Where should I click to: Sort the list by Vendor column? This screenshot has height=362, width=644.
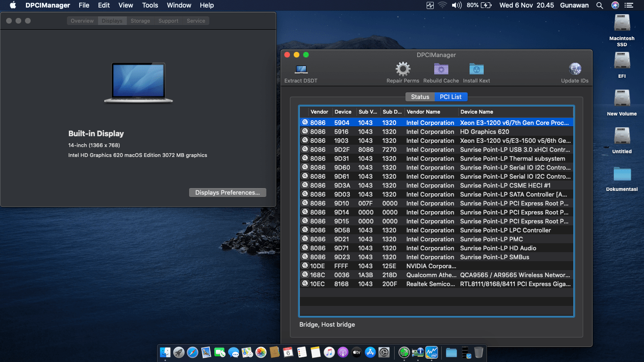point(319,112)
